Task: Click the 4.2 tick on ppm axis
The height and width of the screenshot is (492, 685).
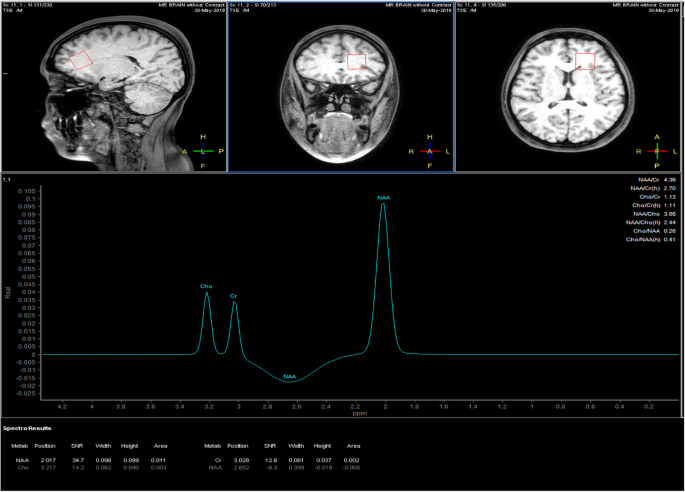Action: (x=62, y=406)
